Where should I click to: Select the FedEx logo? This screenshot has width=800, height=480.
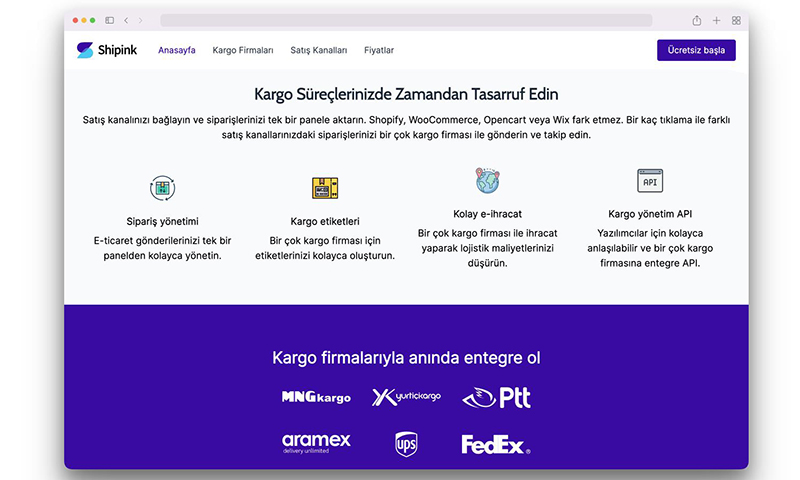496,444
